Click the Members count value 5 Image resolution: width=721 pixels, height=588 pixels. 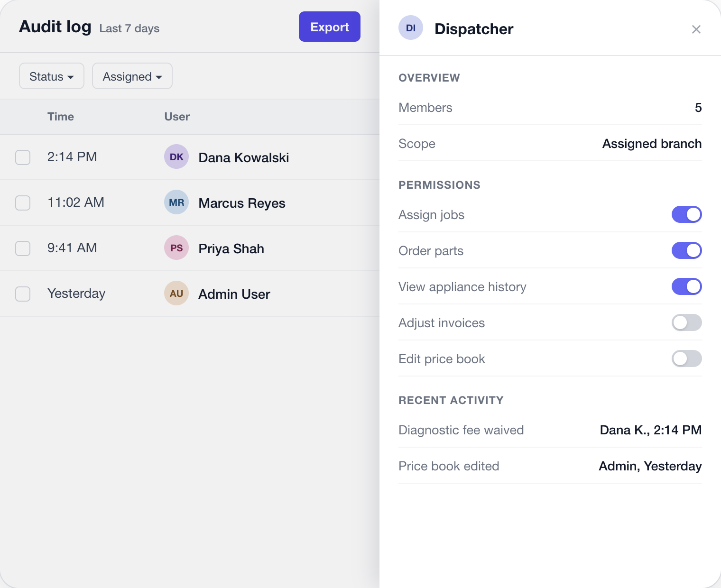click(698, 108)
